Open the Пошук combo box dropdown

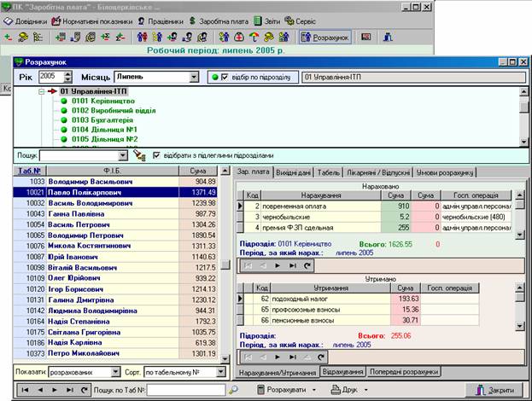pyautogui.click(x=123, y=155)
